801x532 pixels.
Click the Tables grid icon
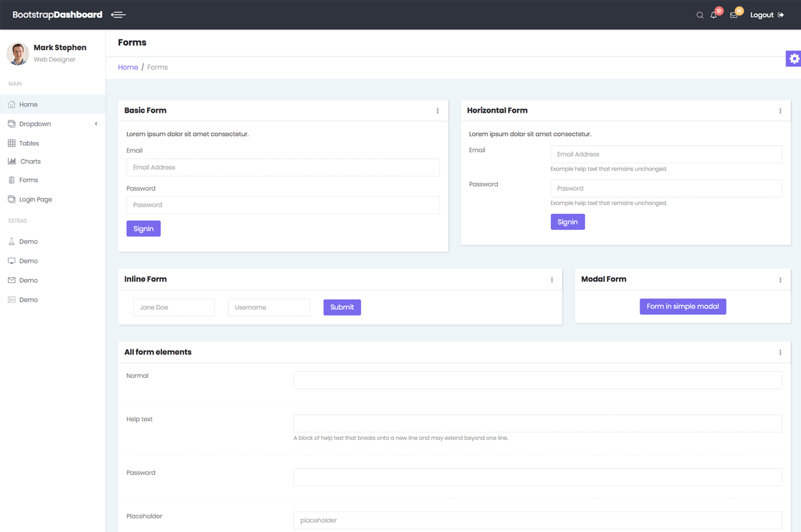coord(11,143)
